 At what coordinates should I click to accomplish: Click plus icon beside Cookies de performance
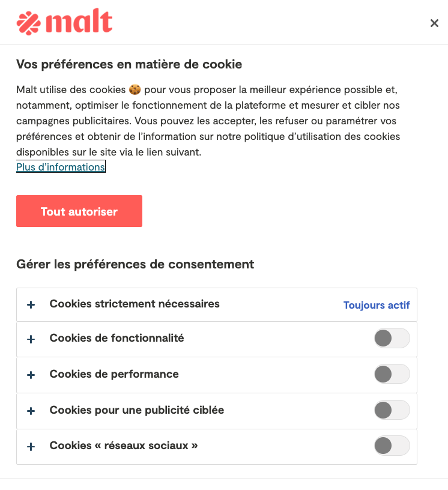point(31,375)
